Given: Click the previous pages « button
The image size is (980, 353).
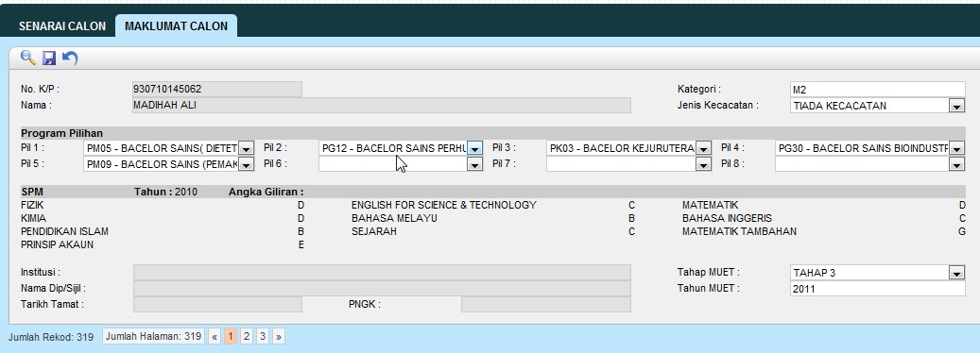Looking at the screenshot, I should pos(215,337).
